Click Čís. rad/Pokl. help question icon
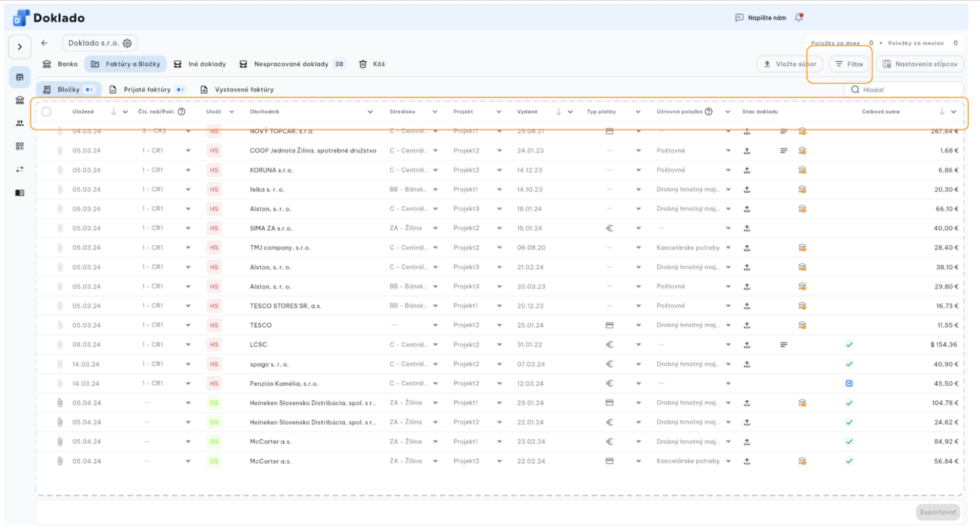The width and height of the screenshot is (980, 530). tap(181, 111)
